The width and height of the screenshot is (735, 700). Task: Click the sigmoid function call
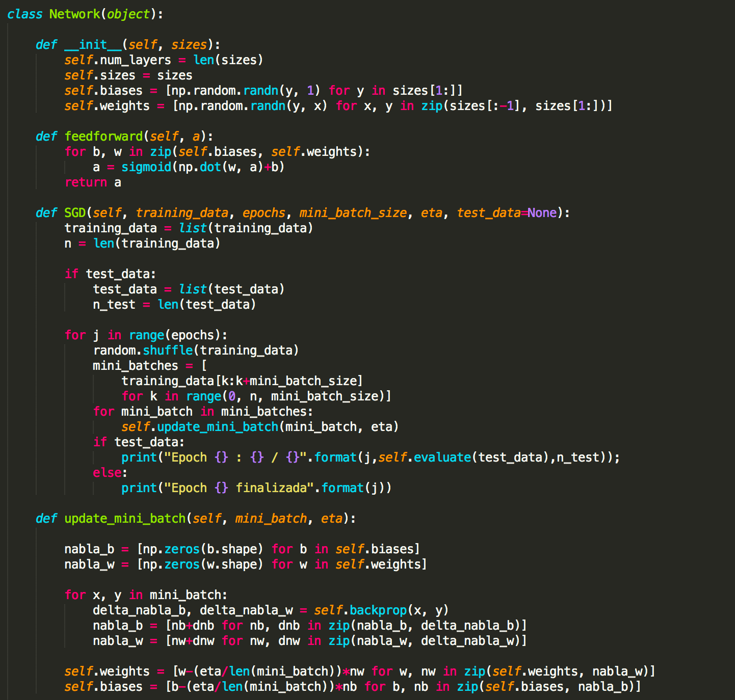(146, 167)
